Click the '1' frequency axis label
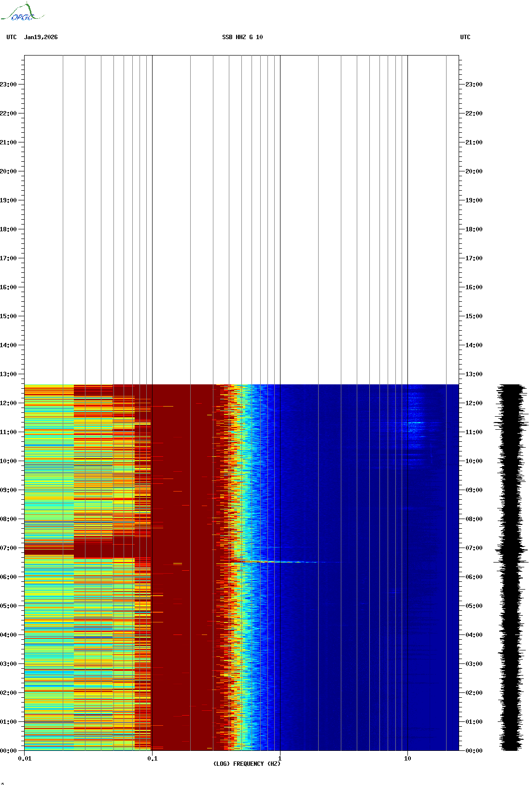Image resolution: width=532 pixels, height=789 pixels. coord(280,759)
